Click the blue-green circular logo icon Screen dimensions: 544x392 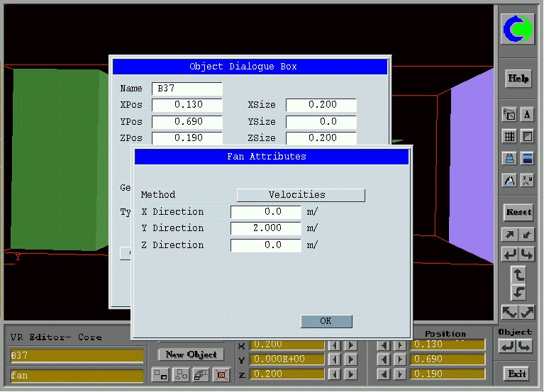[518, 29]
